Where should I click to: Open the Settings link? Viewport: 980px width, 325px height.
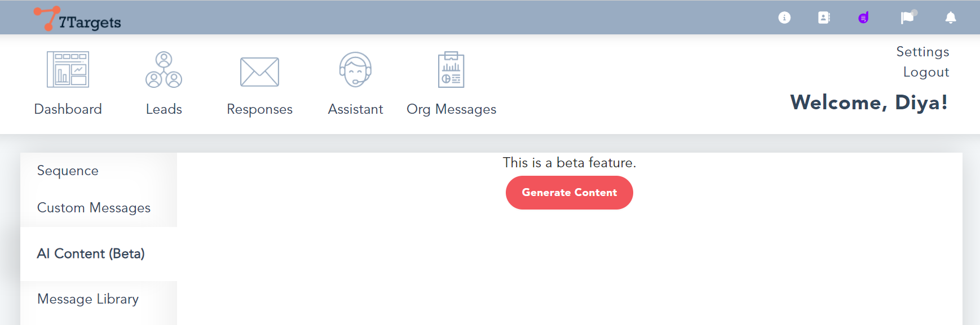click(x=922, y=52)
